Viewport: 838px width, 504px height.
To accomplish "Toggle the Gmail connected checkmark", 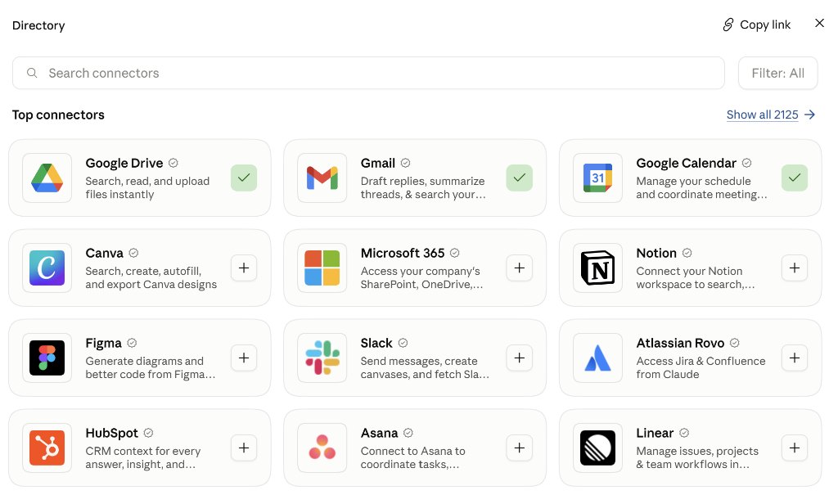I will (x=520, y=178).
